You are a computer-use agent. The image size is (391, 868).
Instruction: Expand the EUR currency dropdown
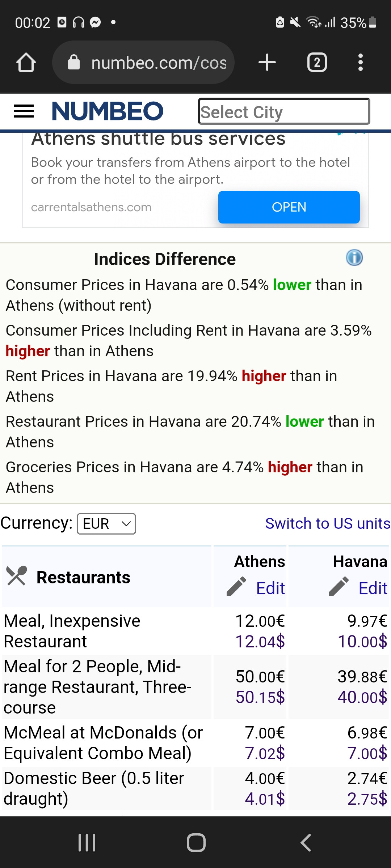coord(106,524)
